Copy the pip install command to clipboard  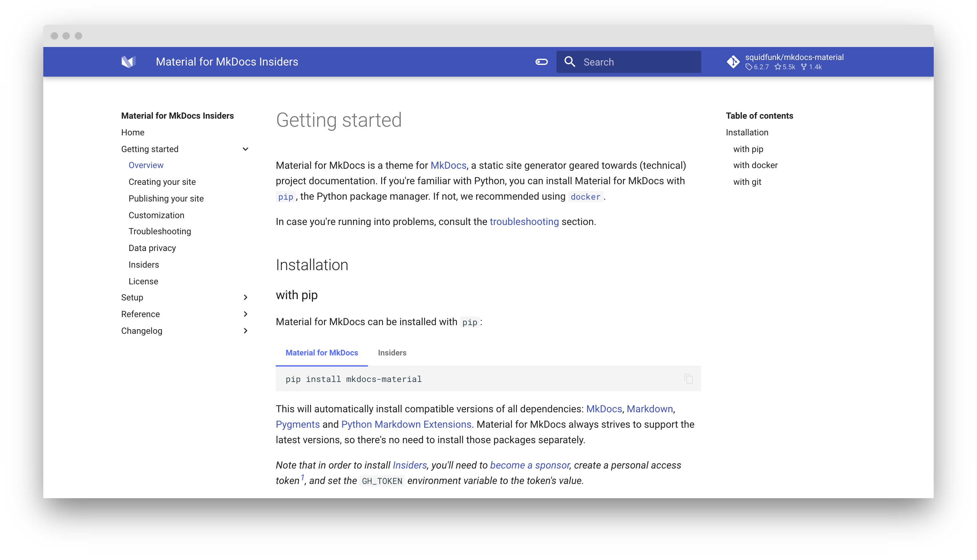point(688,379)
